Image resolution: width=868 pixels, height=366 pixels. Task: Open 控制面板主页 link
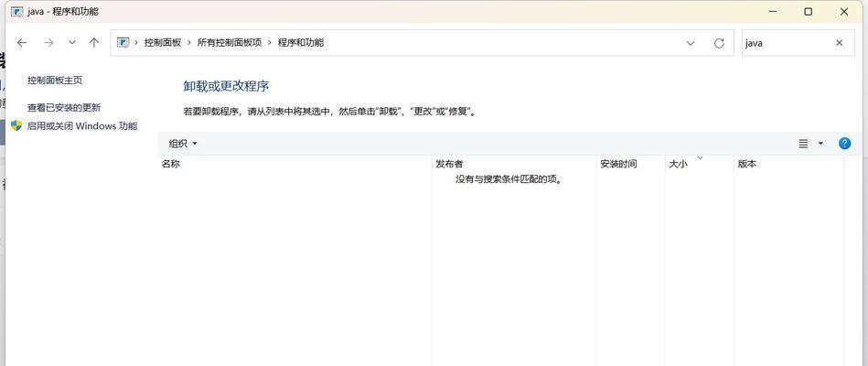pyautogui.click(x=55, y=81)
